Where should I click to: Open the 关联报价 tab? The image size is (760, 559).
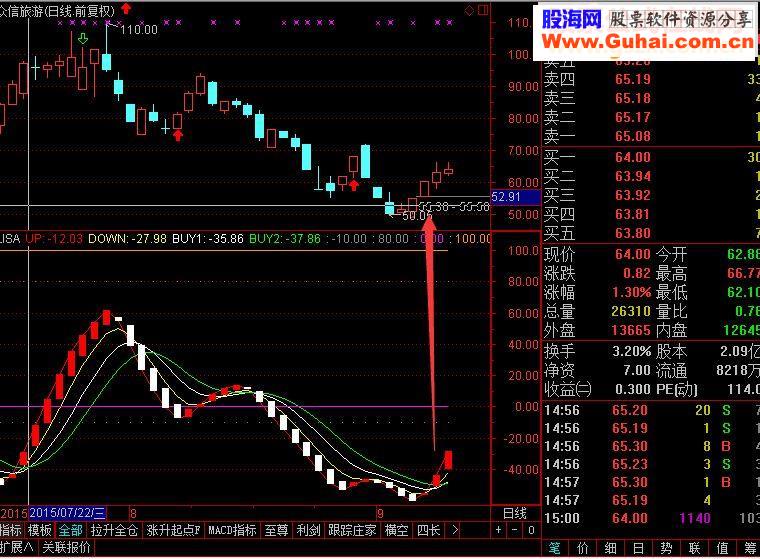pos(66,548)
